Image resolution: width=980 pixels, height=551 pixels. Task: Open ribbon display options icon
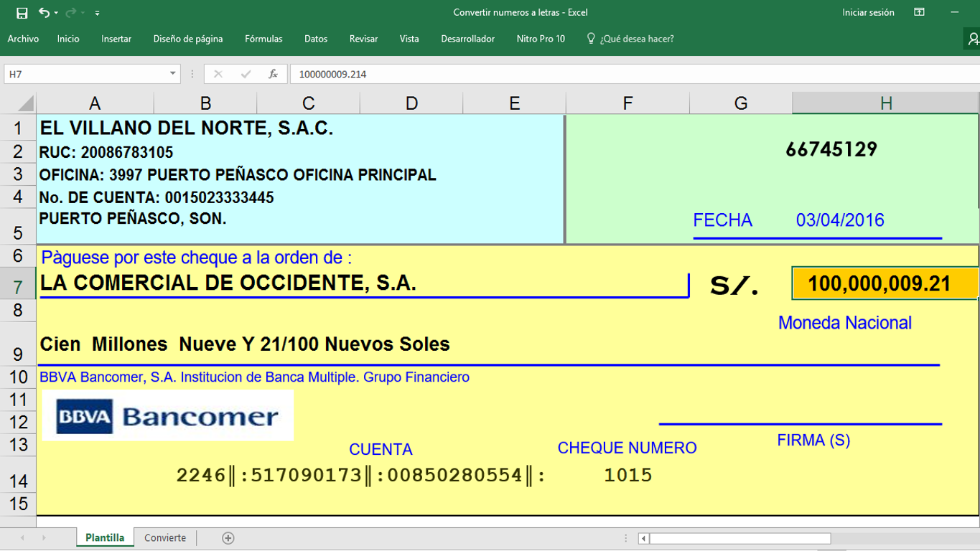[919, 12]
